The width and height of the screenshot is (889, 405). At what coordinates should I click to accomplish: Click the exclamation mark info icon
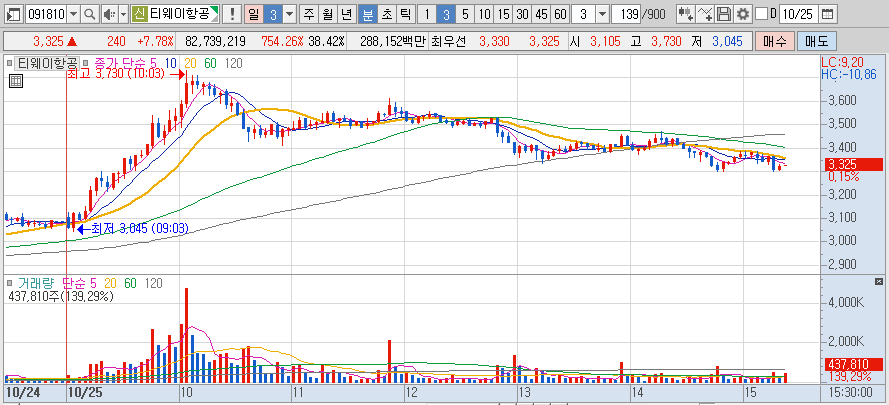tap(231, 14)
